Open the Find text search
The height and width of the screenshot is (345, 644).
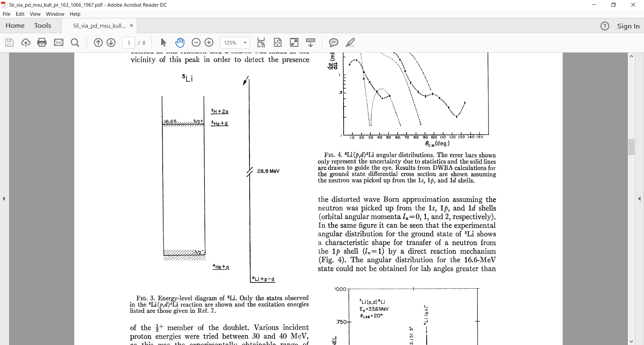[75, 43]
